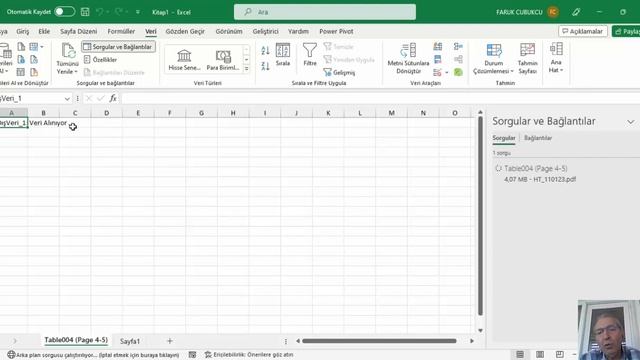Image resolution: width=640 pixels, height=360 pixels.
Task: Cancel background query in status bar
Action: (93, 355)
